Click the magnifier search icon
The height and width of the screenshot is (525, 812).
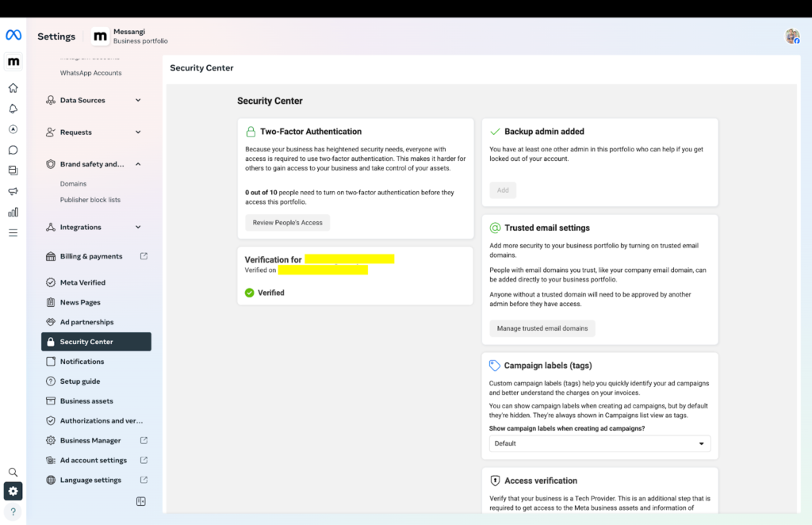[x=13, y=472]
